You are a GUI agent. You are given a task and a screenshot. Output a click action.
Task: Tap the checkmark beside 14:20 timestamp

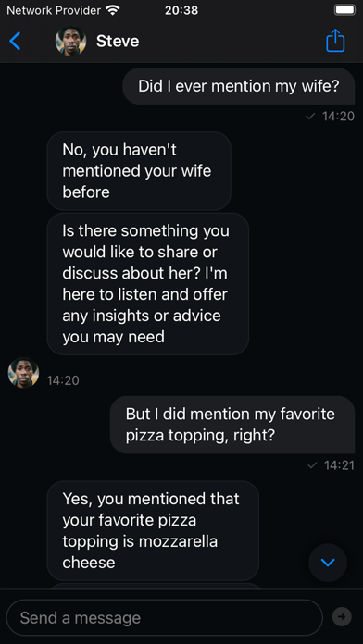pos(310,117)
